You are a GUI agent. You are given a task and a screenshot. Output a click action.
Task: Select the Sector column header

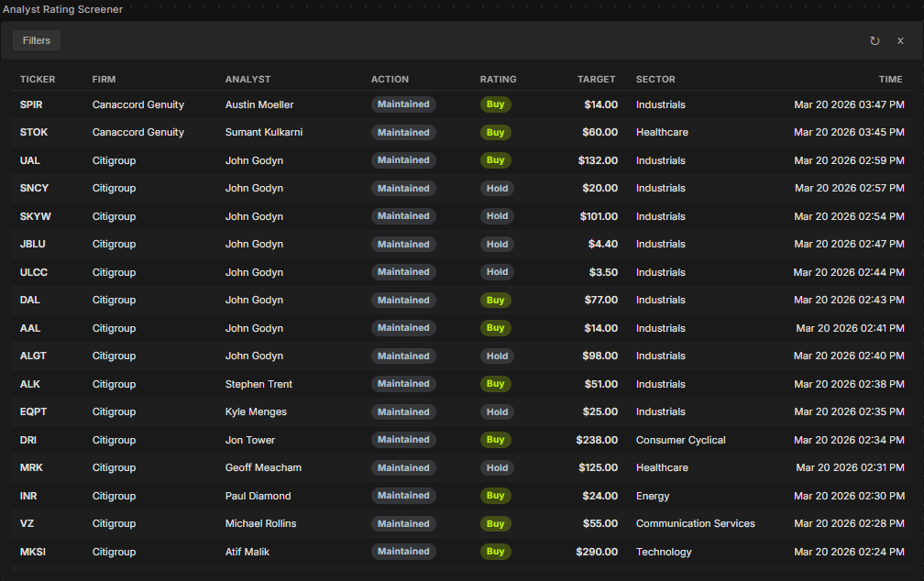tap(655, 80)
